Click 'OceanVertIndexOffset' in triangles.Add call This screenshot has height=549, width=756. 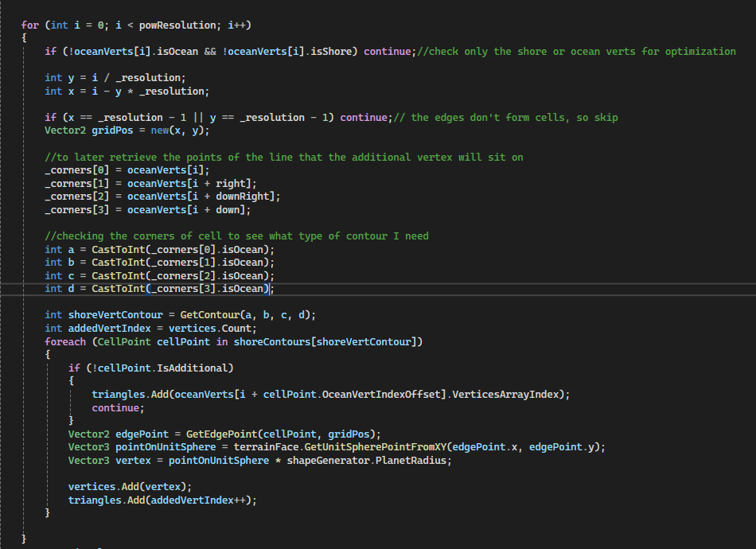381,395
